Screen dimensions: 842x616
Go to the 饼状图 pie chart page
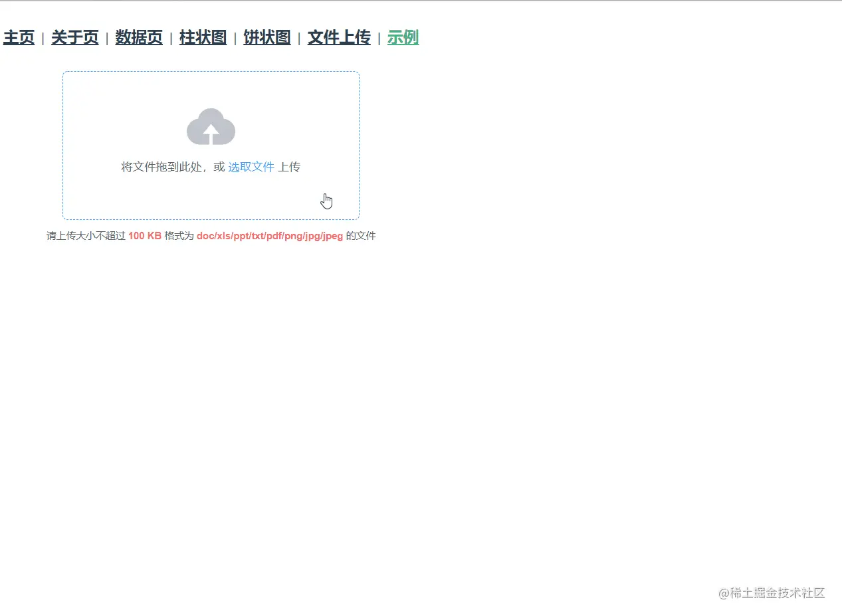click(x=266, y=38)
